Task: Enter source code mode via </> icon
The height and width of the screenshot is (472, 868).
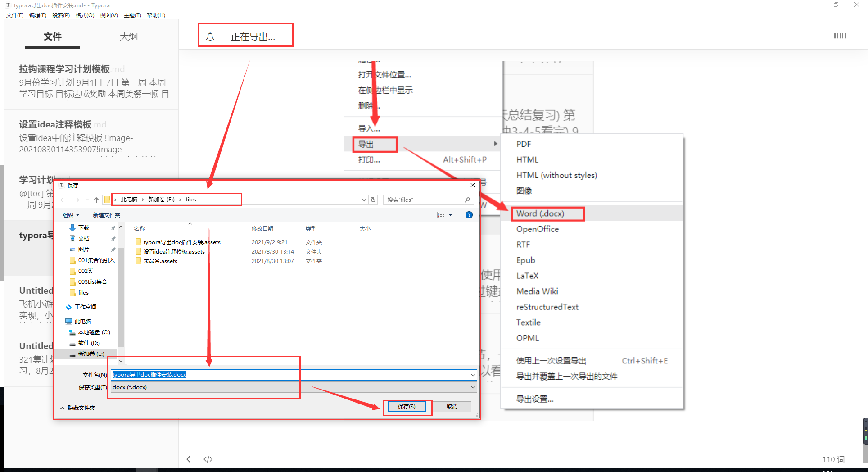Action: (x=208, y=459)
